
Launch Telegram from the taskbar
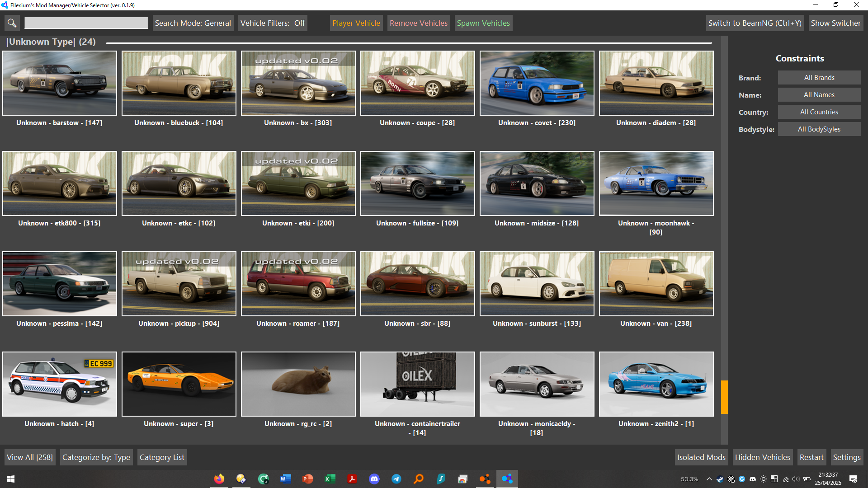(396, 479)
